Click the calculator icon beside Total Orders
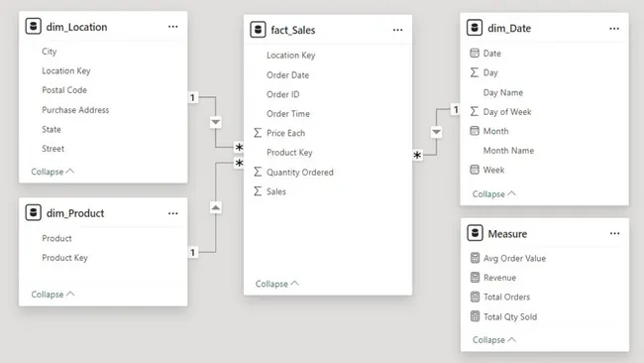The height and width of the screenshot is (363, 644). (475, 297)
